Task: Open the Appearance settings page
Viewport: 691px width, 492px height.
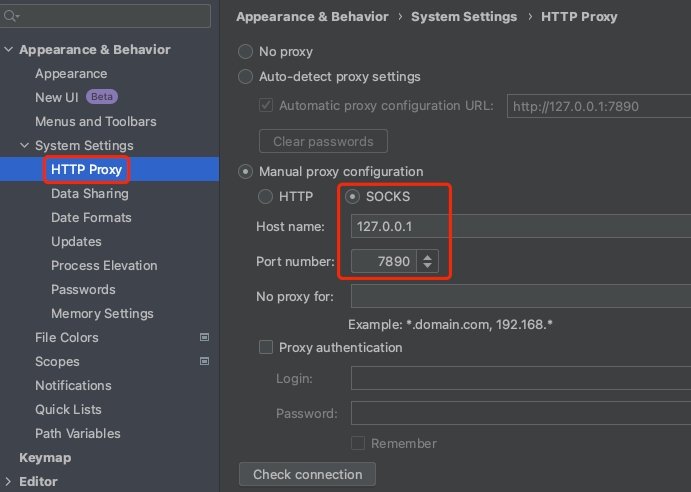Action: point(71,73)
